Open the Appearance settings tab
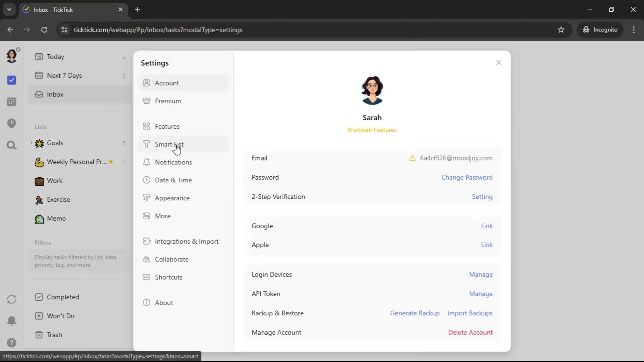The height and width of the screenshot is (362, 644). 172,198
